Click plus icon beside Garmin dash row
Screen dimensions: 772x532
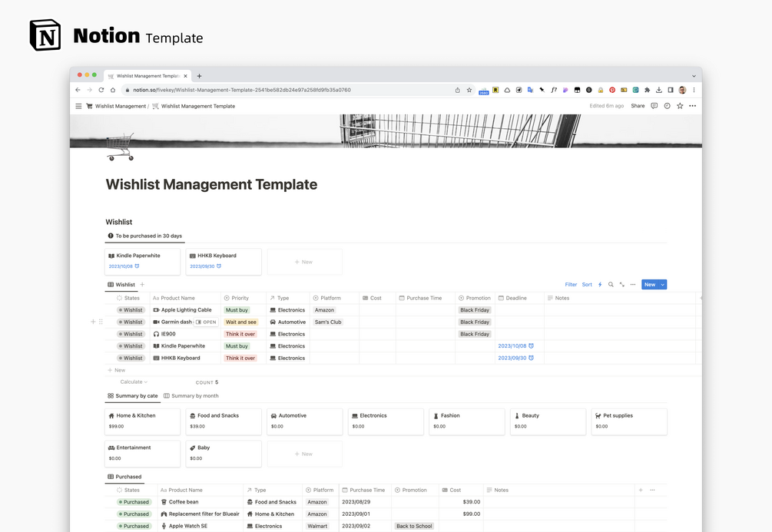pos(92,322)
